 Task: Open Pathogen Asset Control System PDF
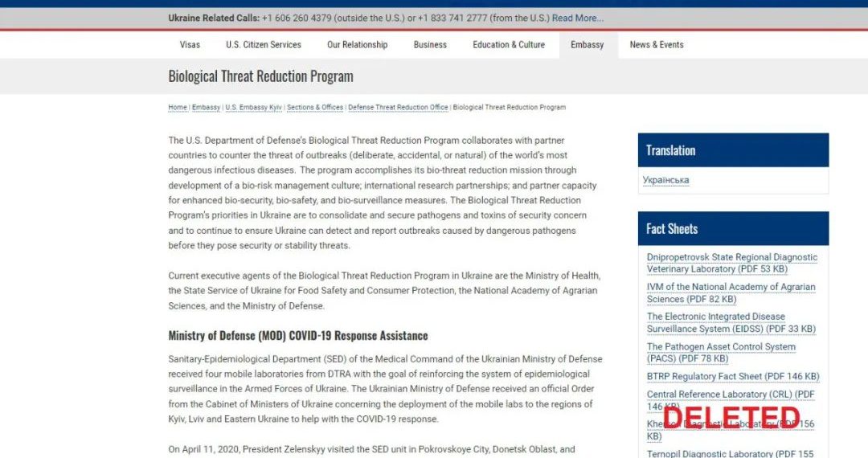pos(721,353)
